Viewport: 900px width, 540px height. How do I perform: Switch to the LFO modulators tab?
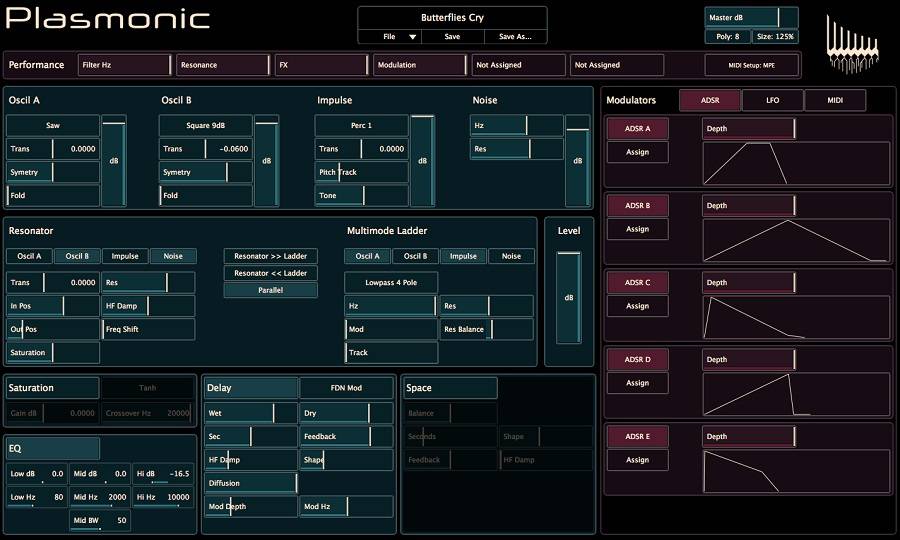point(772,100)
